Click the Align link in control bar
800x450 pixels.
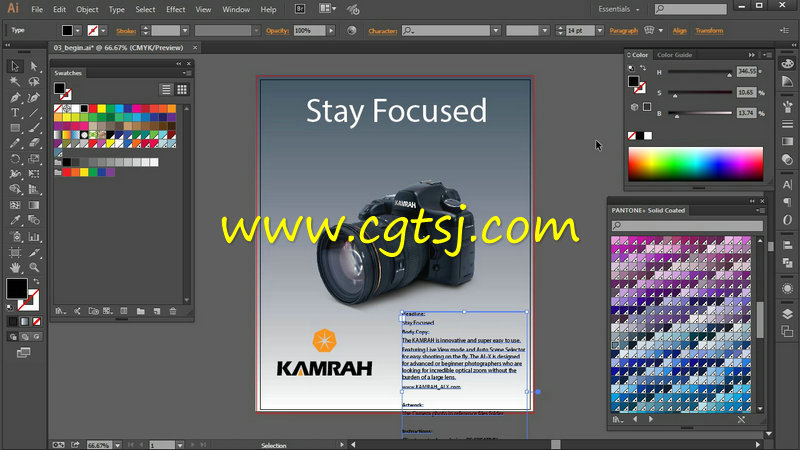click(x=679, y=31)
